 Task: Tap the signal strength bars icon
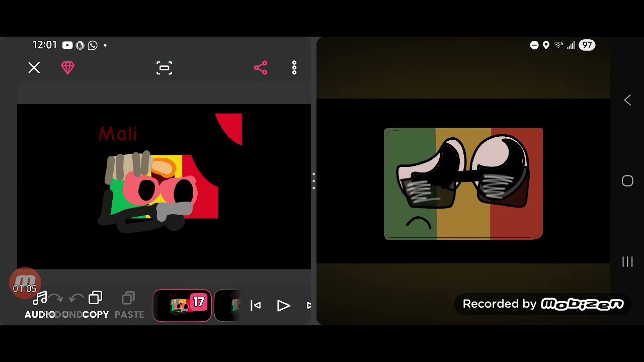571,45
